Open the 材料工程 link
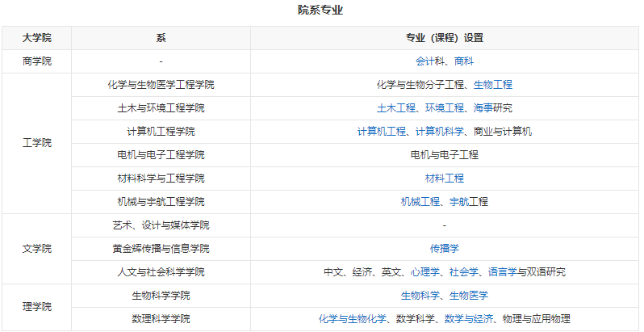This screenshot has height=332, width=644. click(x=445, y=179)
